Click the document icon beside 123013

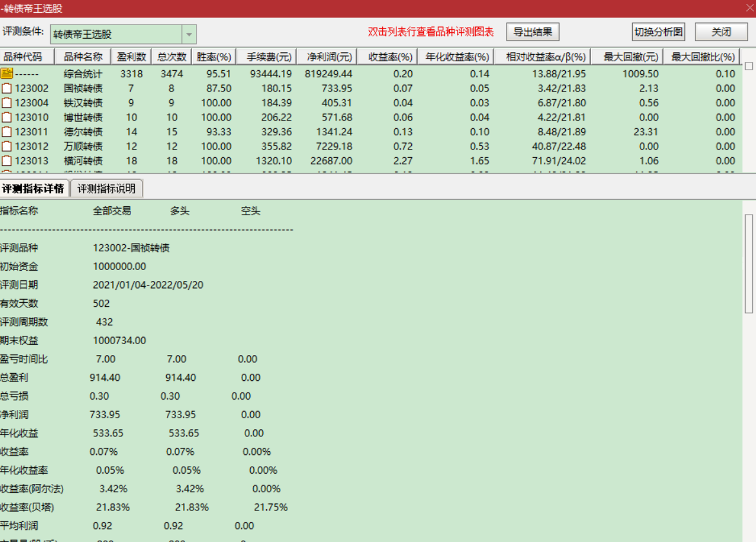tap(6, 160)
